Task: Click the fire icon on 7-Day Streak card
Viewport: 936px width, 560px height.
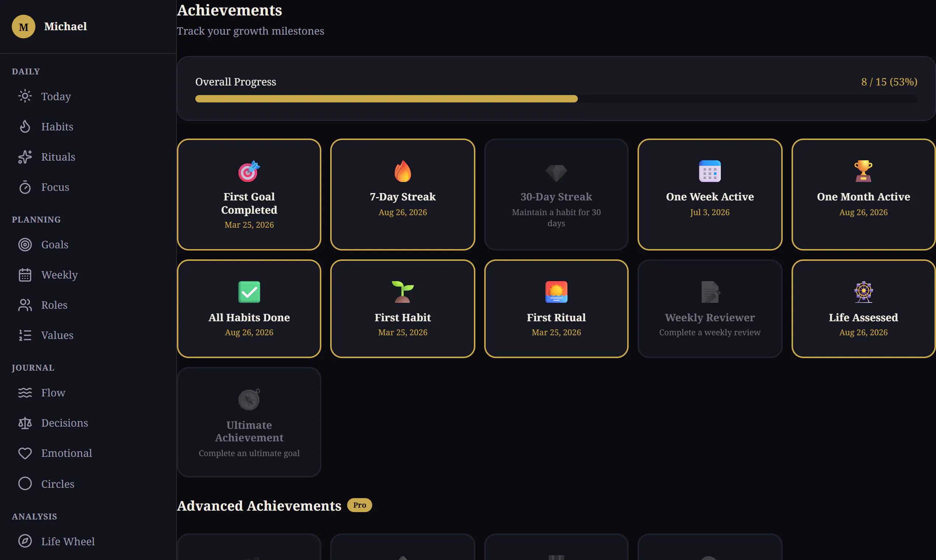Action: click(x=403, y=171)
